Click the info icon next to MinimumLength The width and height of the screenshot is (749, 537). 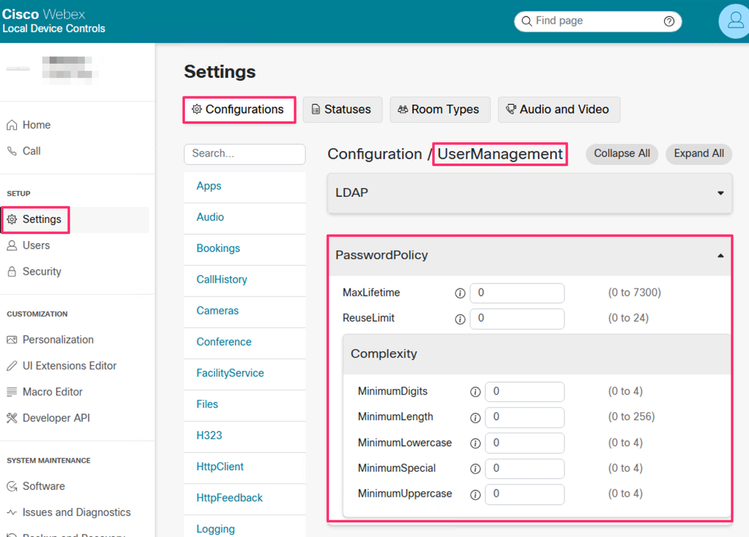pos(475,418)
